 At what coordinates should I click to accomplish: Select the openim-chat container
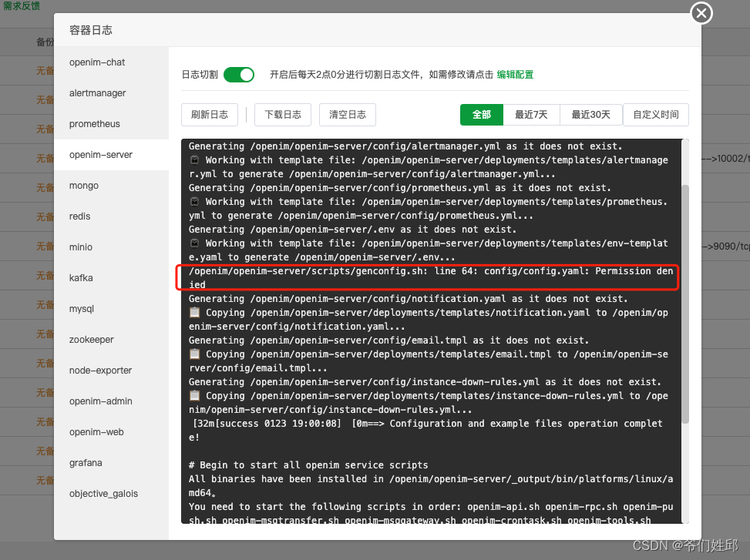[x=112, y=62]
